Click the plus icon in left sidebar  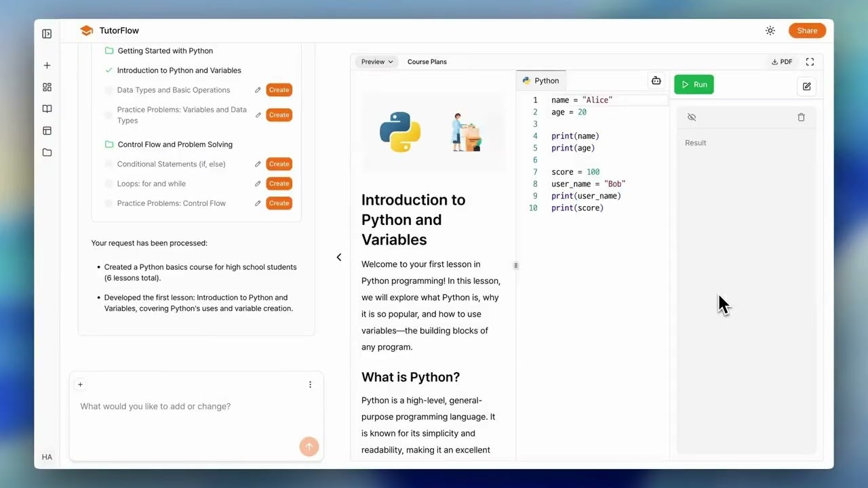(x=47, y=66)
